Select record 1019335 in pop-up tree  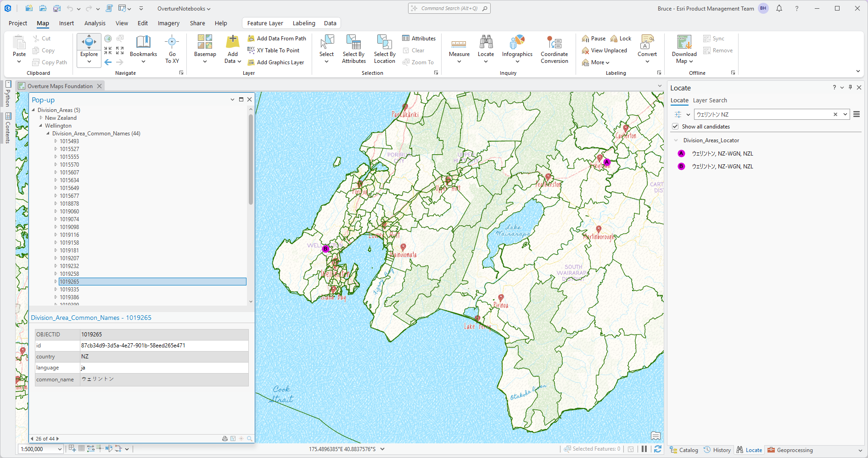69,290
